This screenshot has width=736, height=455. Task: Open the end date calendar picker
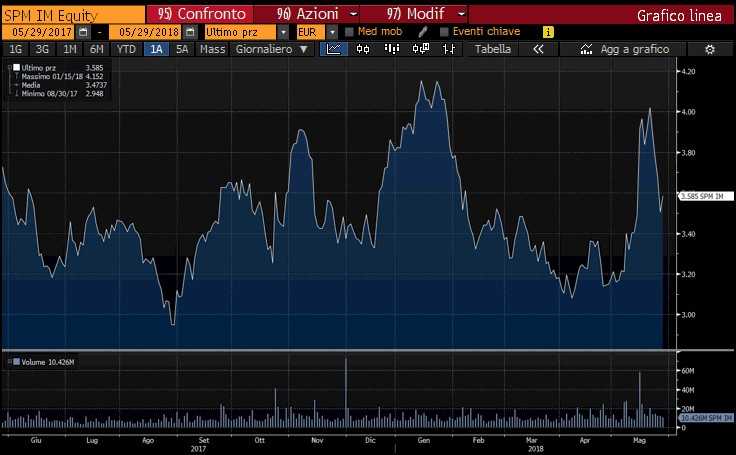(x=190, y=32)
